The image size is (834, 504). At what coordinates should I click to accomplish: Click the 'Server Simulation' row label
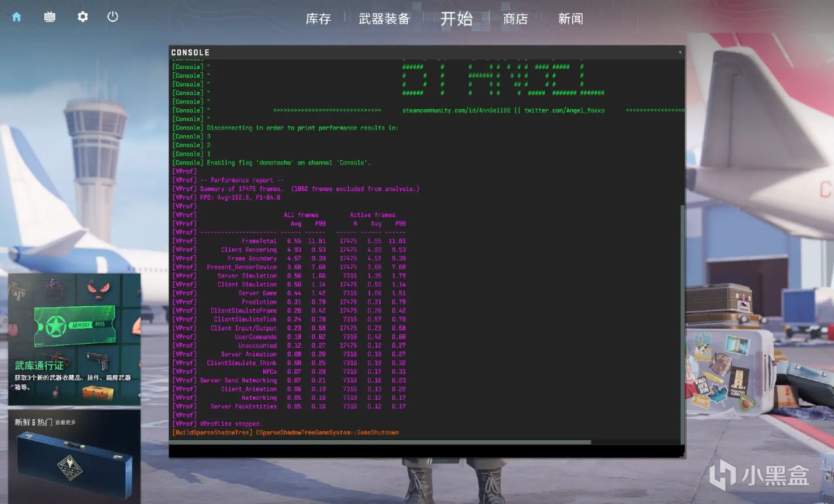tap(247, 276)
